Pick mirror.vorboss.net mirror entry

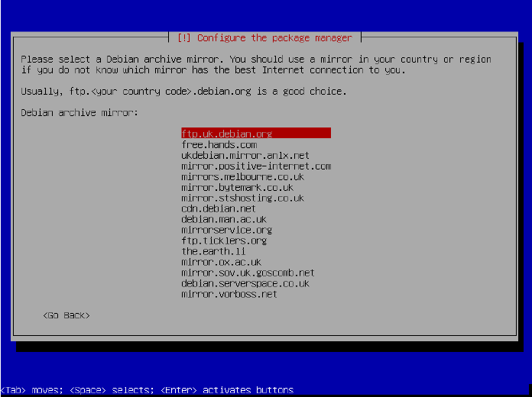pyautogui.click(x=229, y=294)
